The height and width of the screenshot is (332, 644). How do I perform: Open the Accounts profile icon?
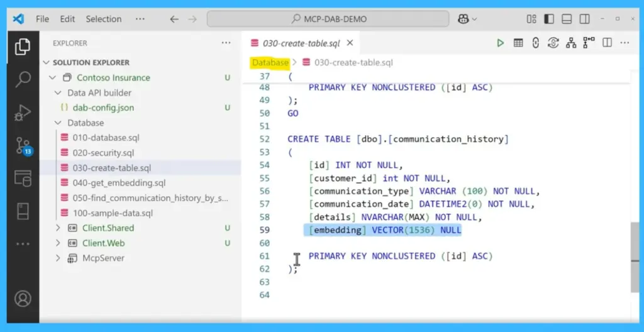click(23, 298)
